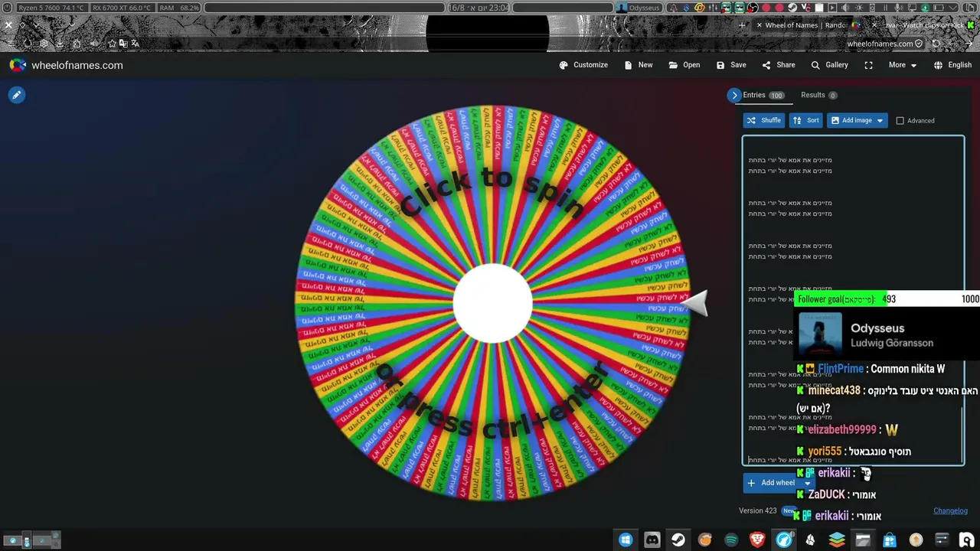Open the Customize palette option
This screenshot has height=551, width=980.
pyautogui.click(x=583, y=65)
